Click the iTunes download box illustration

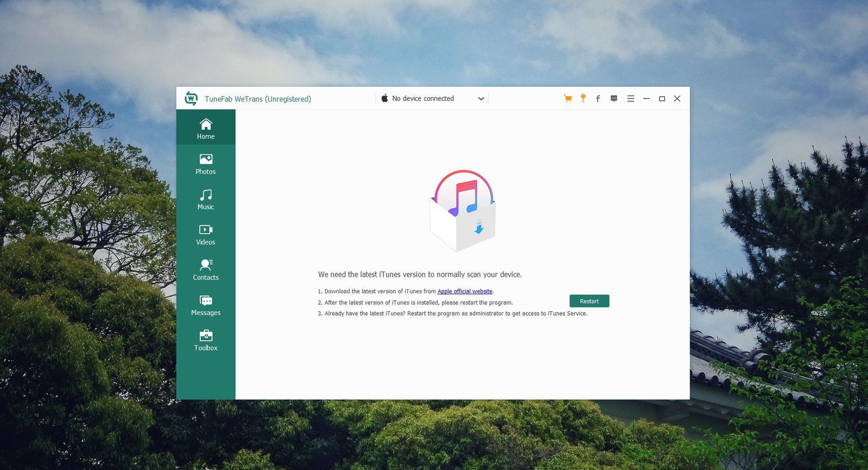coord(462,211)
